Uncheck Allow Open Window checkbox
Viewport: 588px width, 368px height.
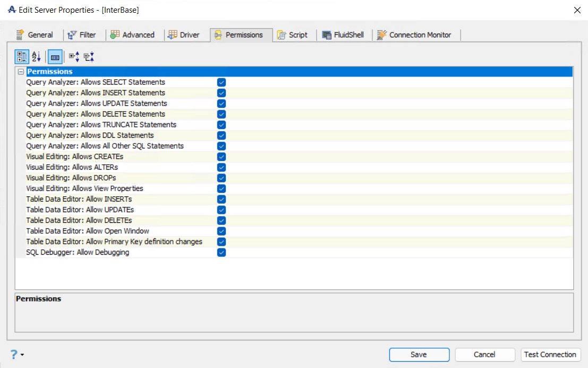(x=221, y=231)
